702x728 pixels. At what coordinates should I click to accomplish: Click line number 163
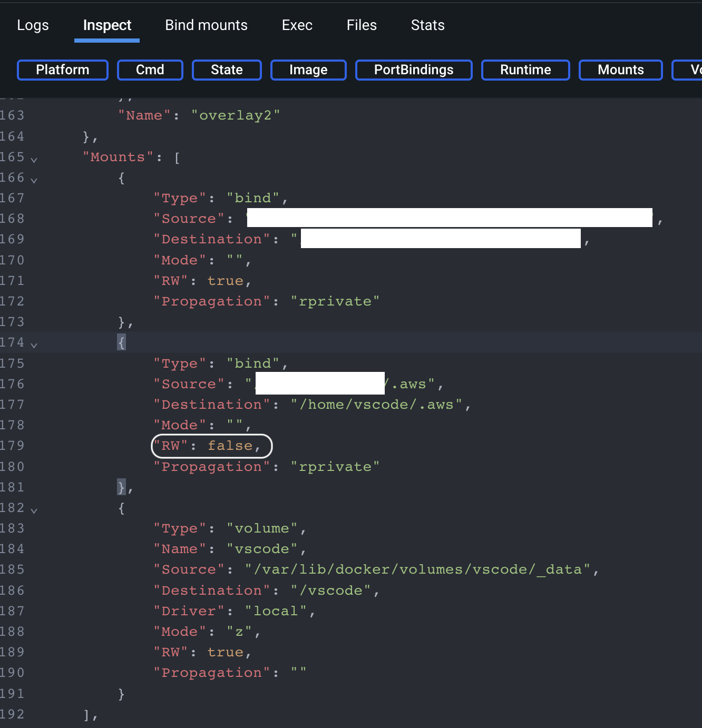pyautogui.click(x=12, y=115)
